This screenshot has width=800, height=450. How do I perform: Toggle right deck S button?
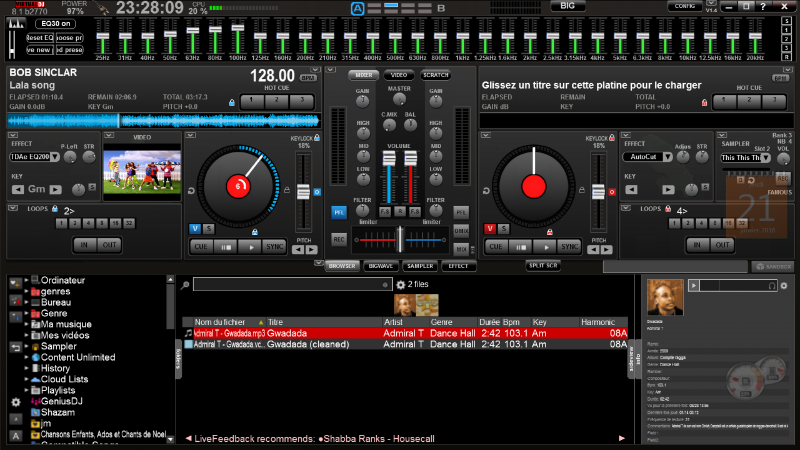pyautogui.click(x=503, y=229)
